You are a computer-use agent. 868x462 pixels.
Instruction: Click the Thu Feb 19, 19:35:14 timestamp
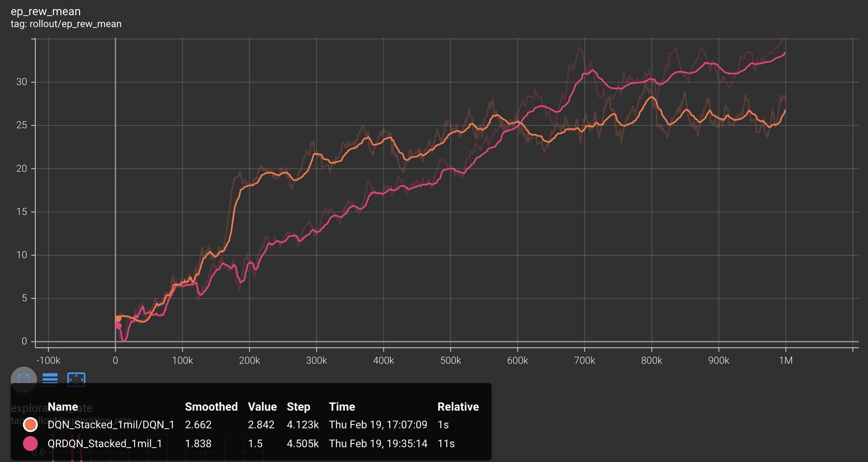378,444
